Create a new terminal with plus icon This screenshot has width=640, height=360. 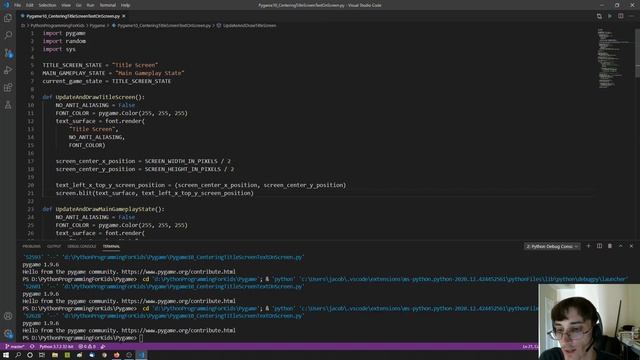tap(588, 246)
